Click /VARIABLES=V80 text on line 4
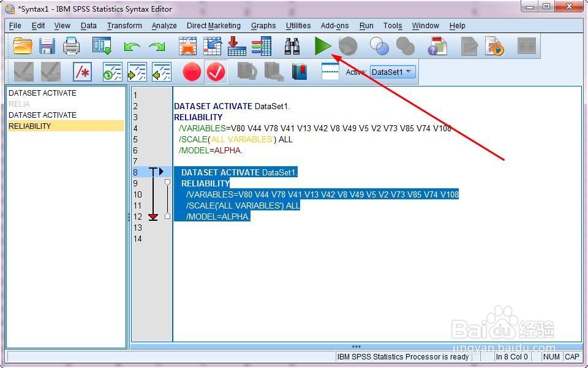588x368 pixels. (x=212, y=128)
